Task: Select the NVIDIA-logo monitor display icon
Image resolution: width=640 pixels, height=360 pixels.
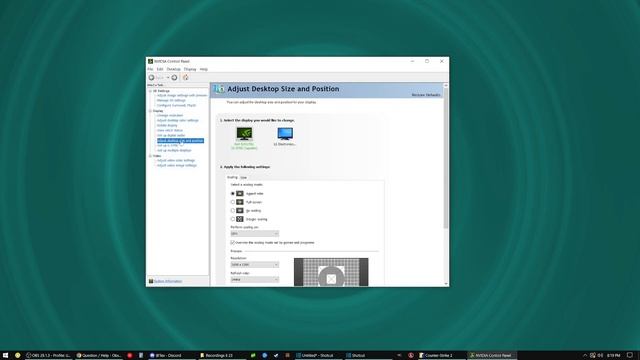Action: click(244, 134)
